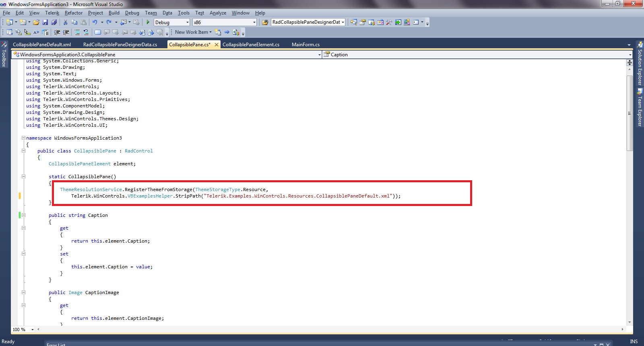Open the Analyze menu
The height and width of the screenshot is (346, 644).
(218, 13)
